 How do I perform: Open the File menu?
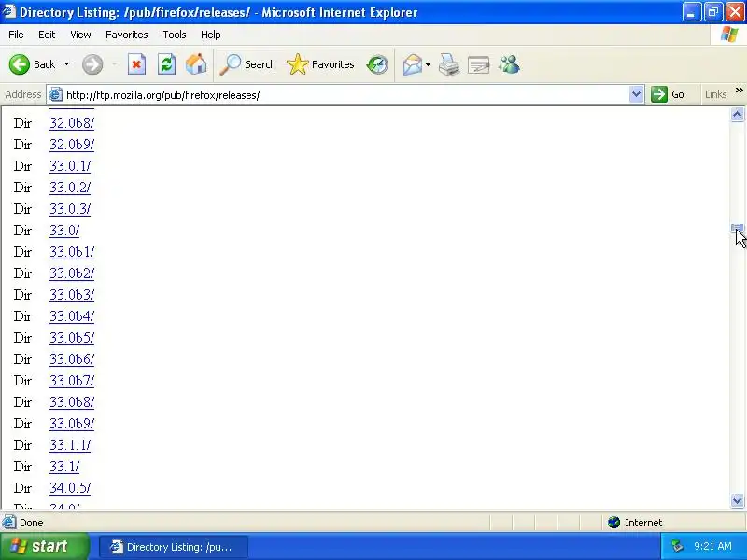[x=16, y=35]
